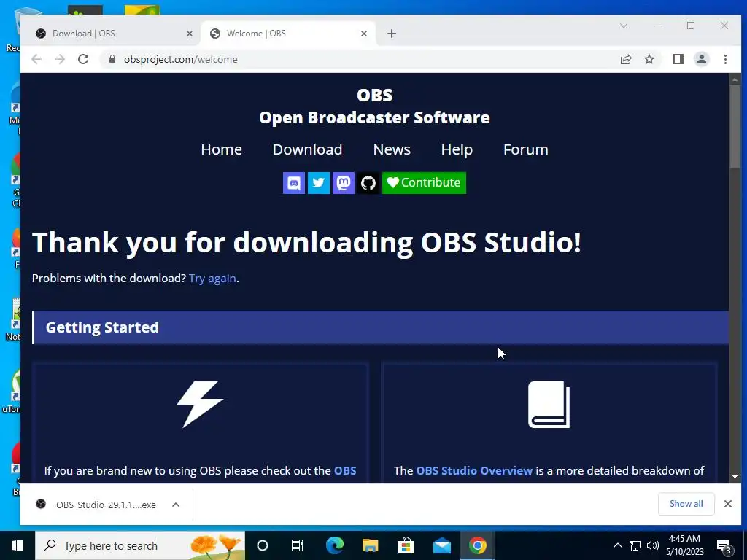Open the Twitter icon link
Viewport: 747px width, 560px height.
(319, 183)
